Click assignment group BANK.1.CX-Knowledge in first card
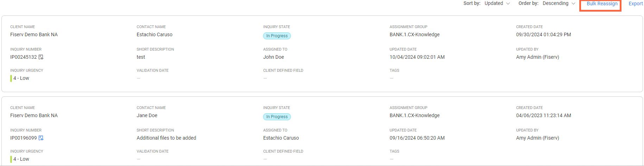Screen dimensions: 644x166 [x=415, y=34]
